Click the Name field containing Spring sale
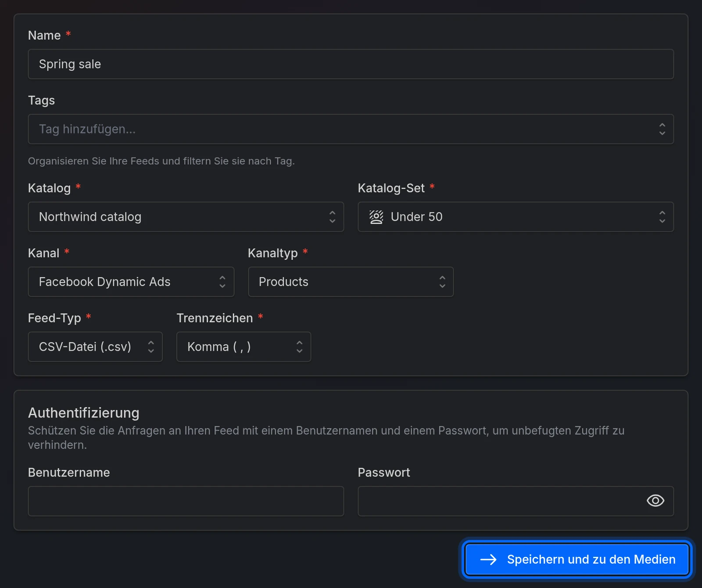702x588 pixels. (351, 64)
